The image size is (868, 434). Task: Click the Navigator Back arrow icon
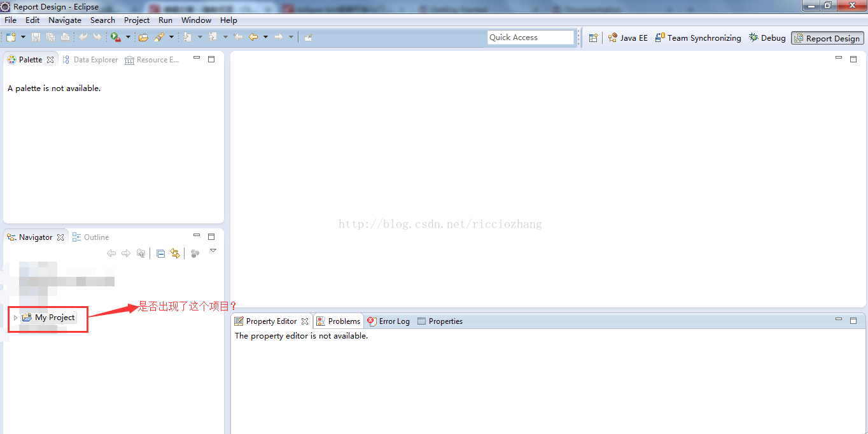coord(111,253)
